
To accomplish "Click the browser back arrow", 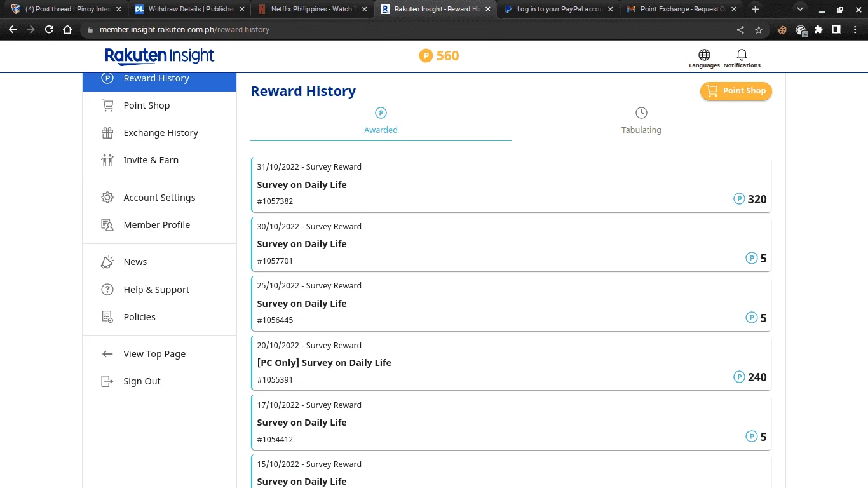I will coord(13,29).
